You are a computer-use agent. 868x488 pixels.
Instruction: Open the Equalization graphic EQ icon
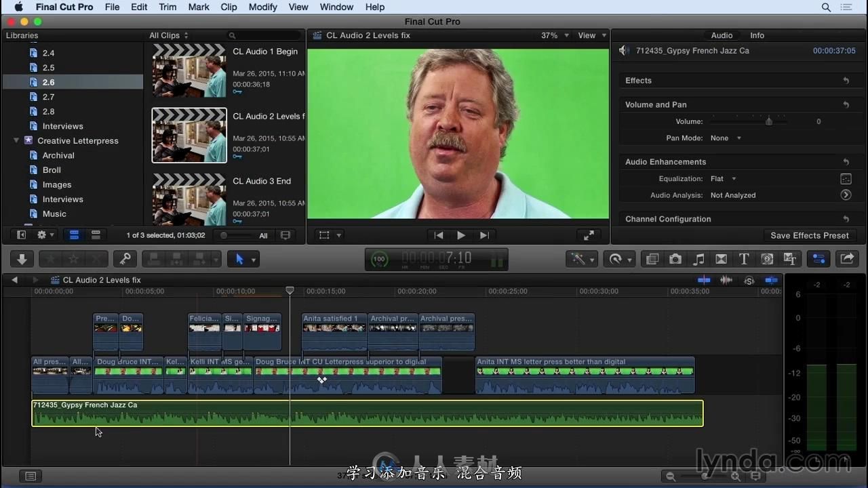pyautogui.click(x=846, y=179)
